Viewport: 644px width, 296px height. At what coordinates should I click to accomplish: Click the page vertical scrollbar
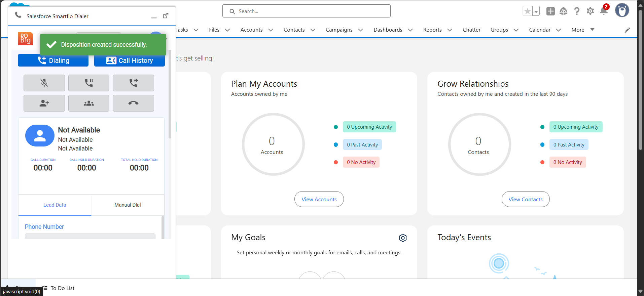point(640,81)
